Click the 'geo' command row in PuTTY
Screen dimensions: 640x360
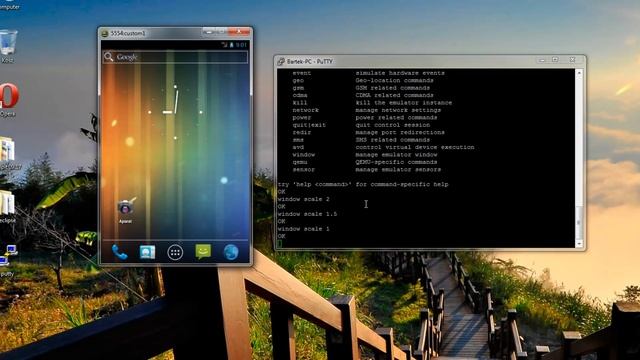363,80
